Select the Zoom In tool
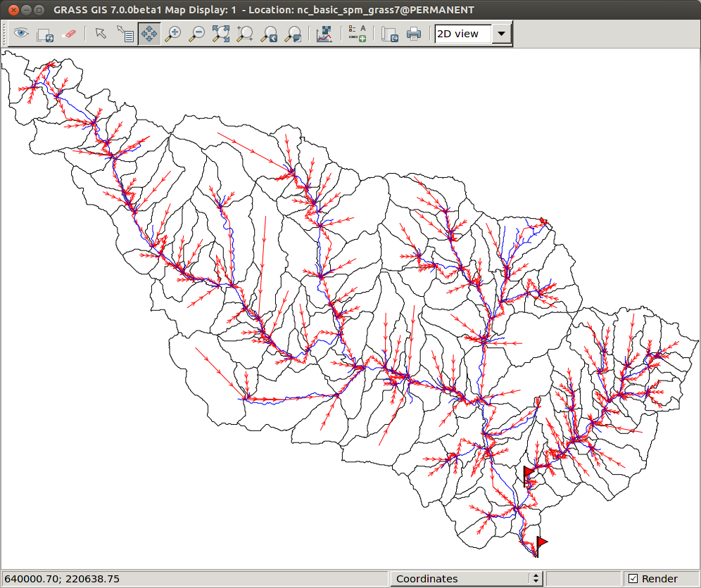701x588 pixels. click(x=172, y=34)
